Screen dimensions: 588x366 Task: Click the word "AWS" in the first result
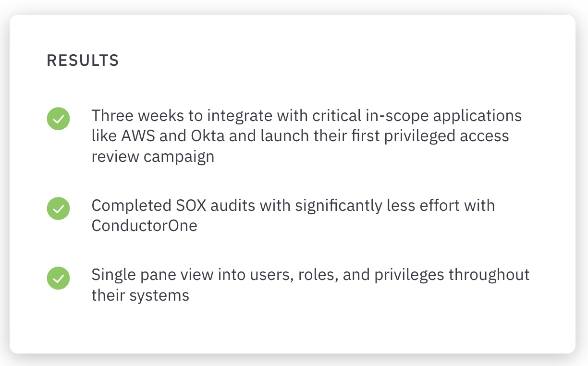click(x=139, y=136)
